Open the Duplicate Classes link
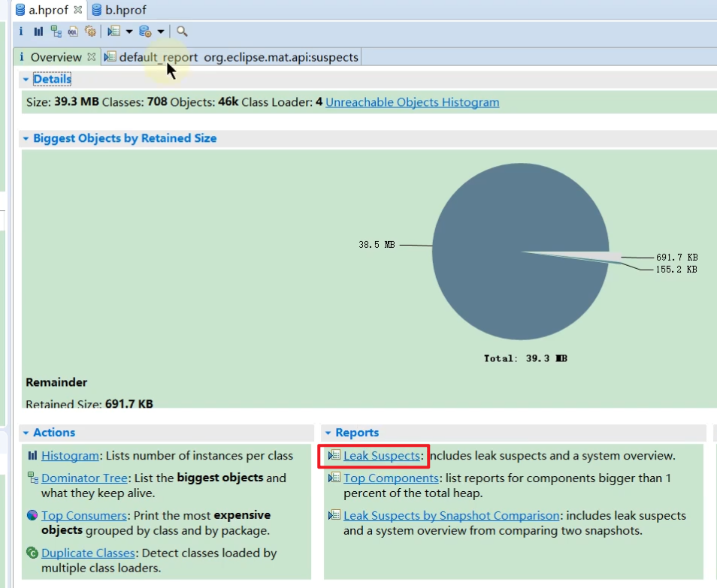Viewport: 717px width, 588px height. 88,553
